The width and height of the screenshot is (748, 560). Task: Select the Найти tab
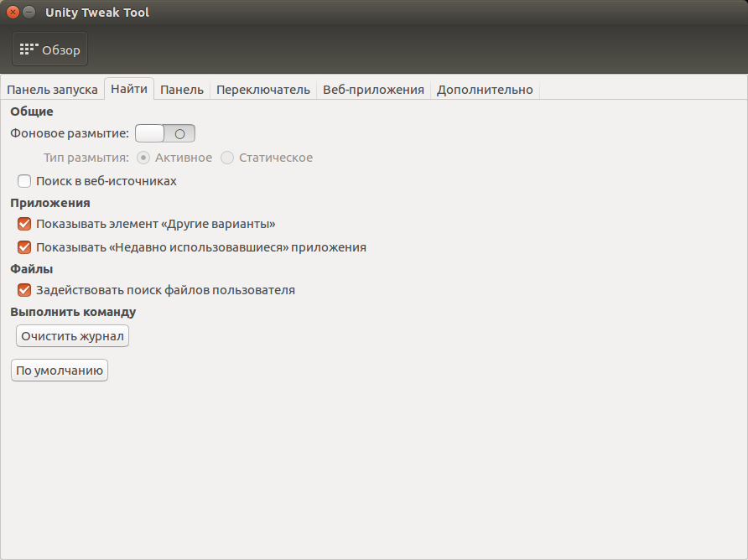click(129, 89)
